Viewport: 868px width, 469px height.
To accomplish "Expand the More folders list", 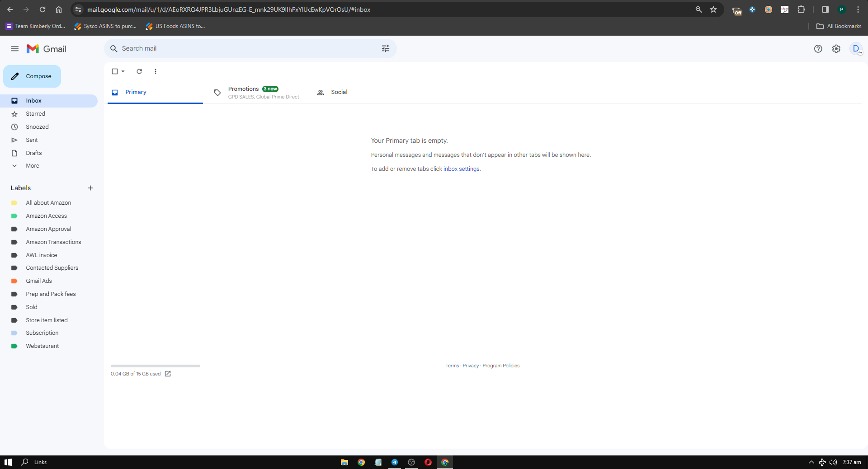I will point(49,166).
